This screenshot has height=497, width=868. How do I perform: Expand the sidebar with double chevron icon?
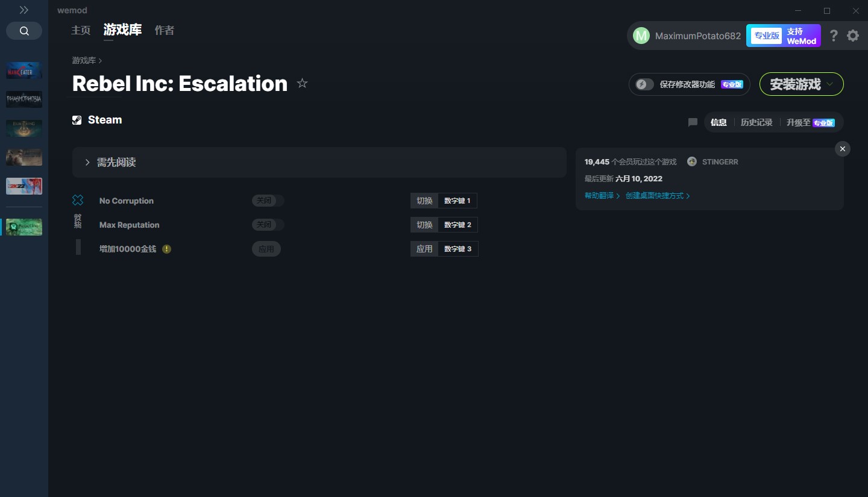(x=24, y=10)
